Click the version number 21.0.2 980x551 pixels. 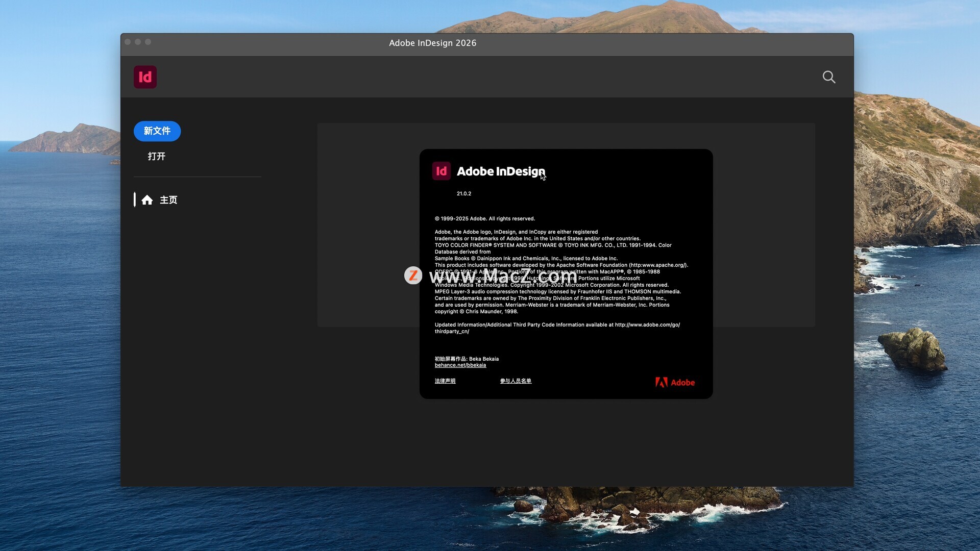463,194
